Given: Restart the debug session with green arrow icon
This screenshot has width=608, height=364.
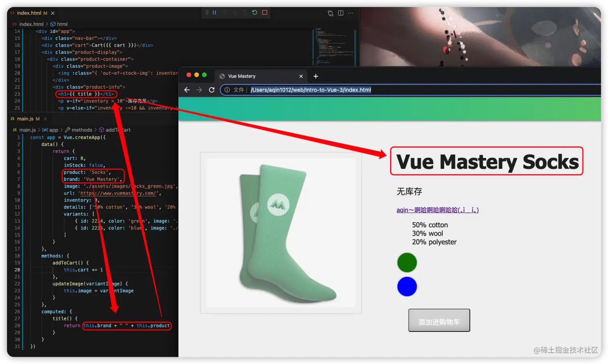Looking at the screenshot, I should [x=255, y=12].
